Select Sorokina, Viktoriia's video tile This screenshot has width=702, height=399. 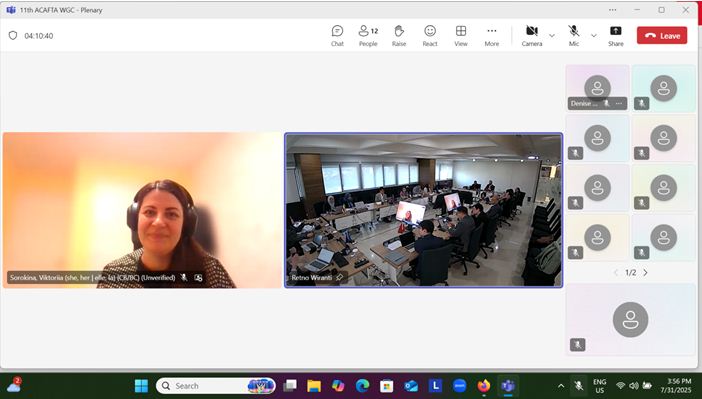coord(142,210)
